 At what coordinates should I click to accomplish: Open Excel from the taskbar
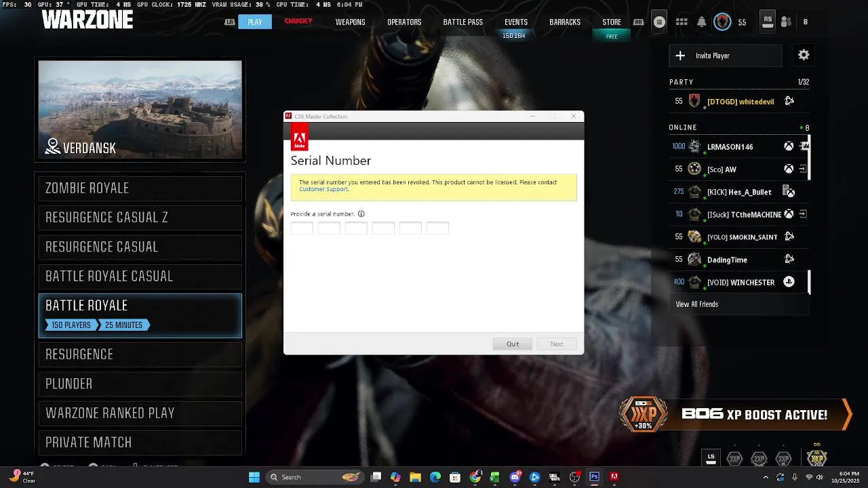point(495,477)
